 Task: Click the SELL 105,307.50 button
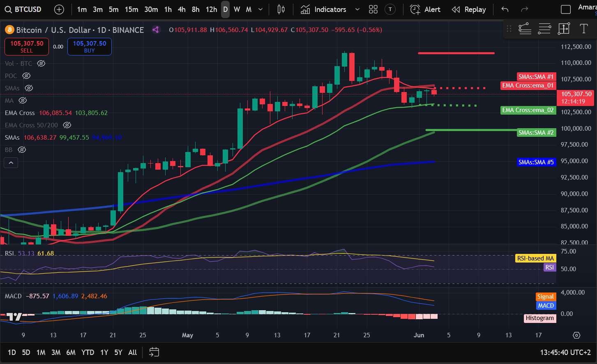pos(27,46)
